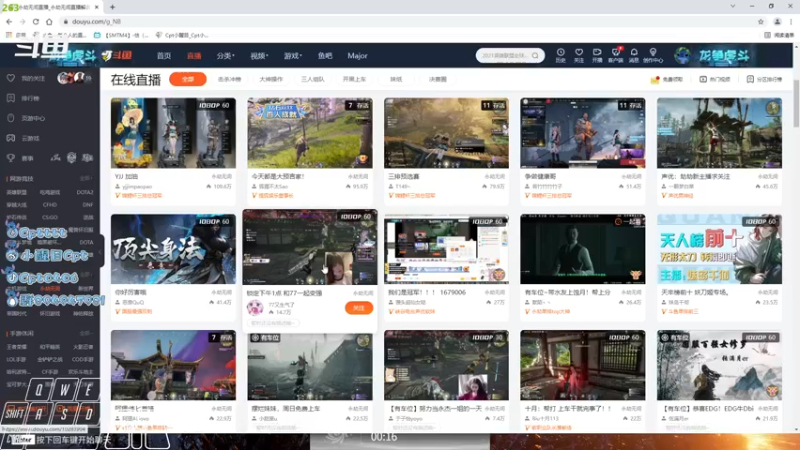
Task: Click the 开播 start-streaming icon
Action: tap(597, 55)
